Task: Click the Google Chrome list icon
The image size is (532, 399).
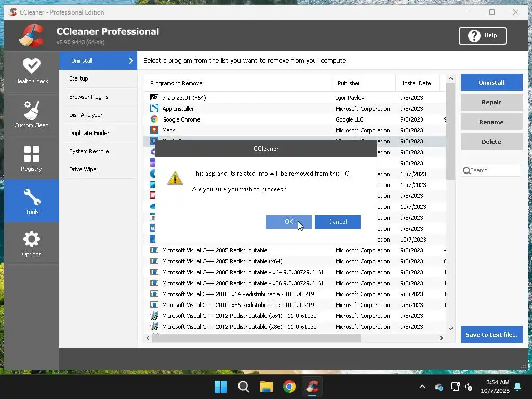Action: [x=154, y=119]
